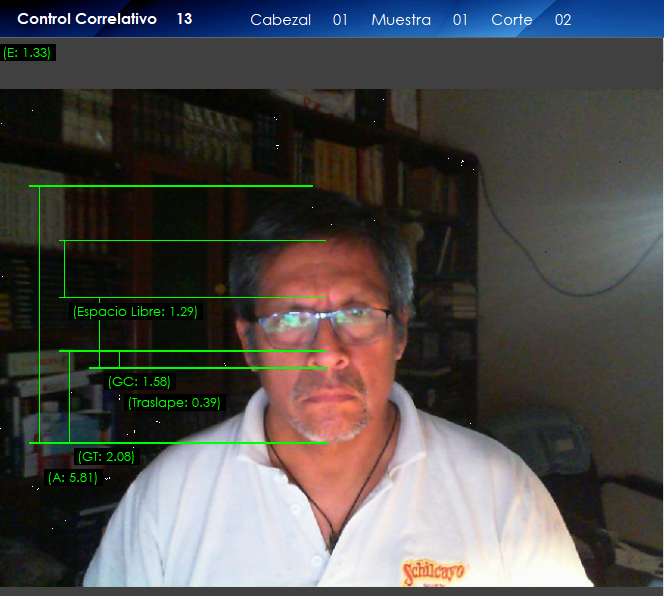This screenshot has width=664, height=596.
Task: Select the Espacio Libre 1.29 annotation
Action: click(135, 312)
